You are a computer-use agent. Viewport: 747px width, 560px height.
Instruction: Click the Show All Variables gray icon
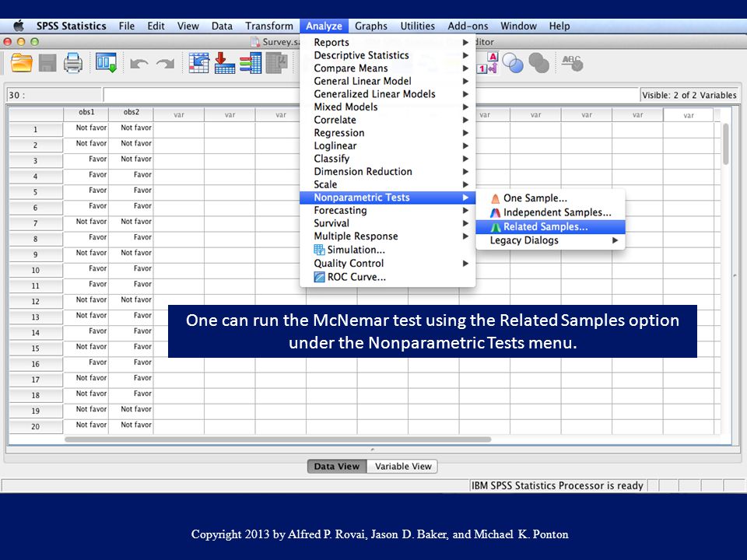coord(538,63)
